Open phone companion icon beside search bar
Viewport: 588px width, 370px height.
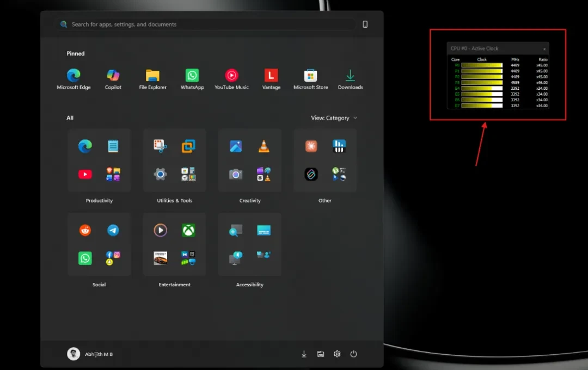tap(365, 24)
